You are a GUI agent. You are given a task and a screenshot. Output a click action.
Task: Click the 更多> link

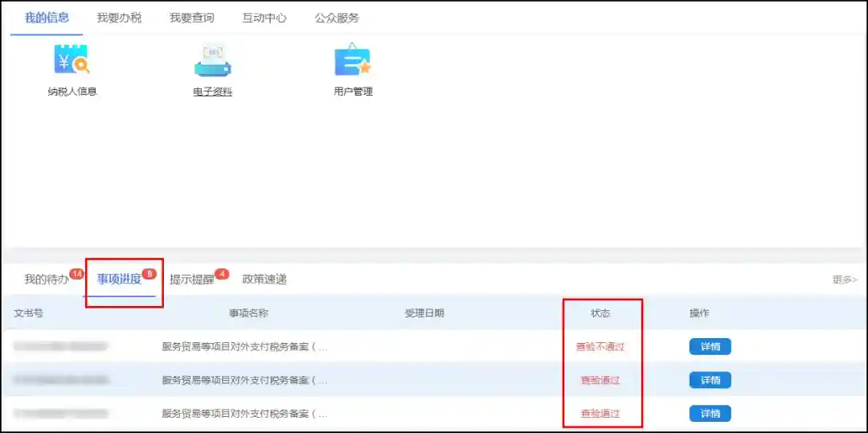click(x=845, y=280)
